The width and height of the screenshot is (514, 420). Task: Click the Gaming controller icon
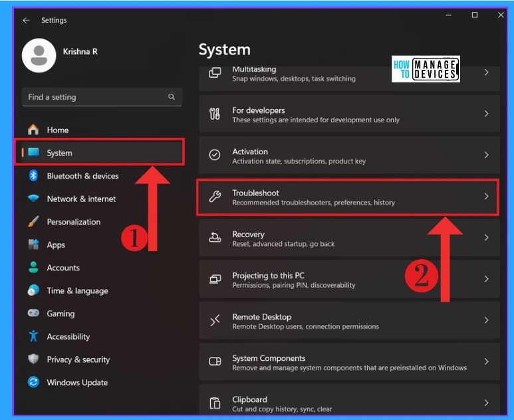point(33,313)
